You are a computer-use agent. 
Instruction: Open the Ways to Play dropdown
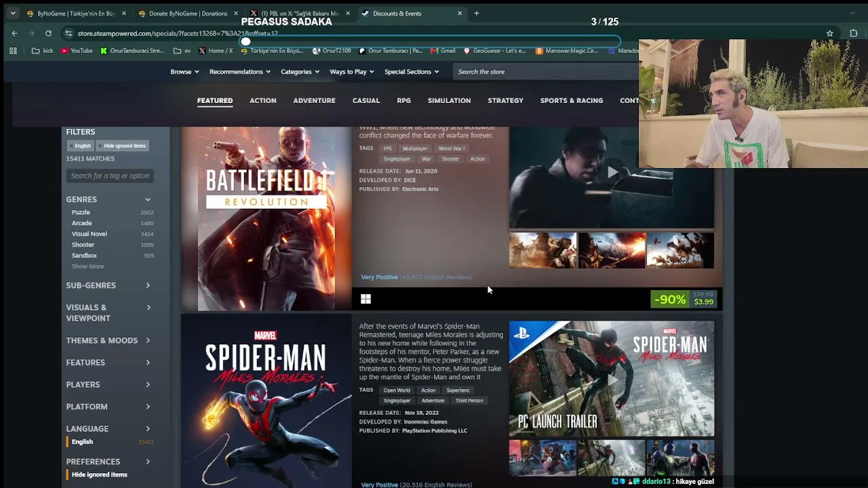(352, 72)
